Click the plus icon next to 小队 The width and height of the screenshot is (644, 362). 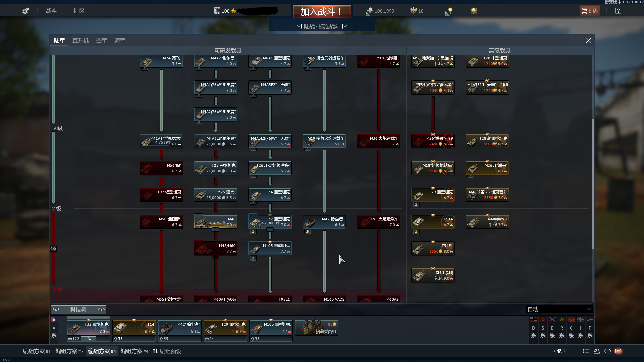coord(573,351)
